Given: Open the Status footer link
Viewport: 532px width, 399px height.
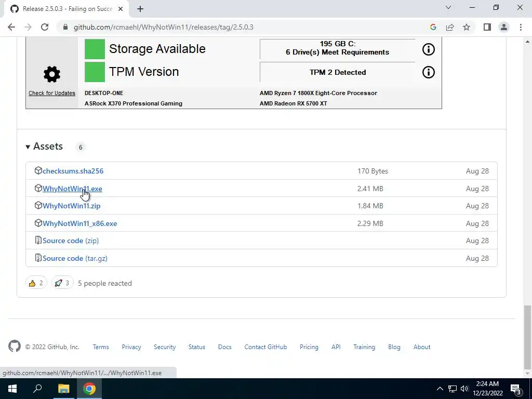Looking at the screenshot, I should coord(197,347).
